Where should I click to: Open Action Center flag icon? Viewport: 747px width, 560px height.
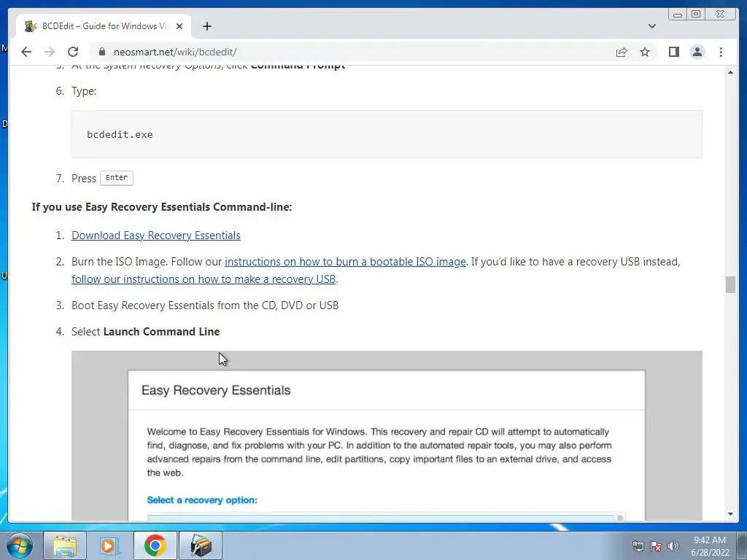656,546
